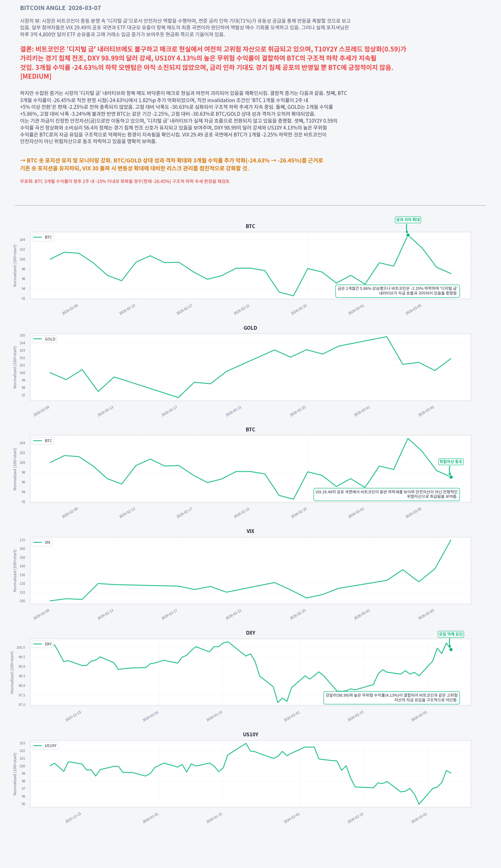
Task: Click the US10Y chart title
Action: tap(250, 734)
